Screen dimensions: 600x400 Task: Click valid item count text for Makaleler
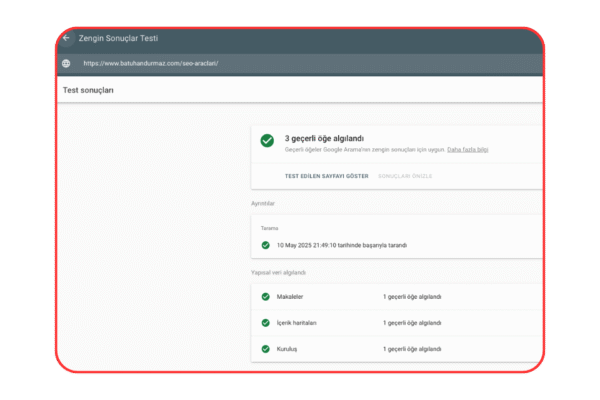coord(412,297)
